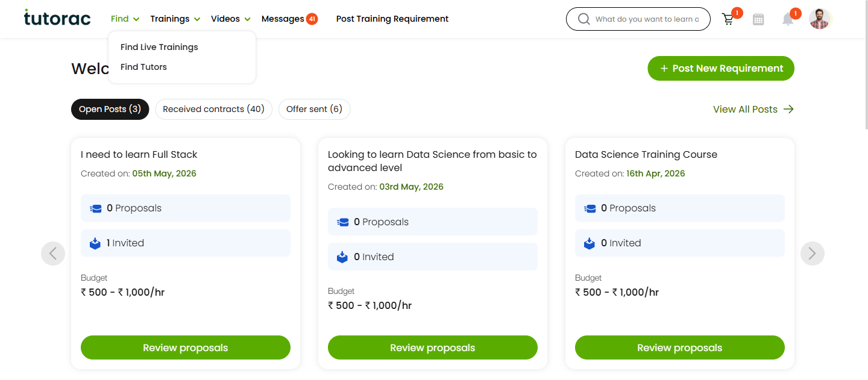The image size is (868, 380).
Task: Open 'Looking to learn Data Science' post title
Action: [432, 161]
